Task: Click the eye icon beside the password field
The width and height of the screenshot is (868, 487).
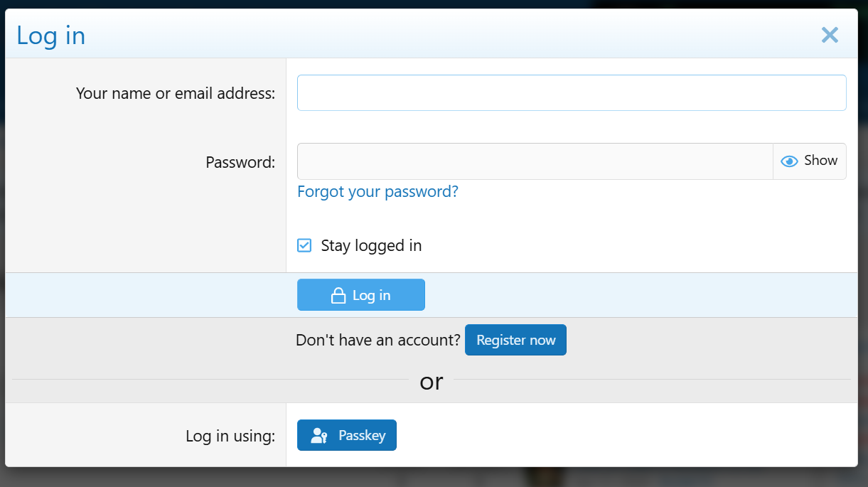Action: [789, 161]
